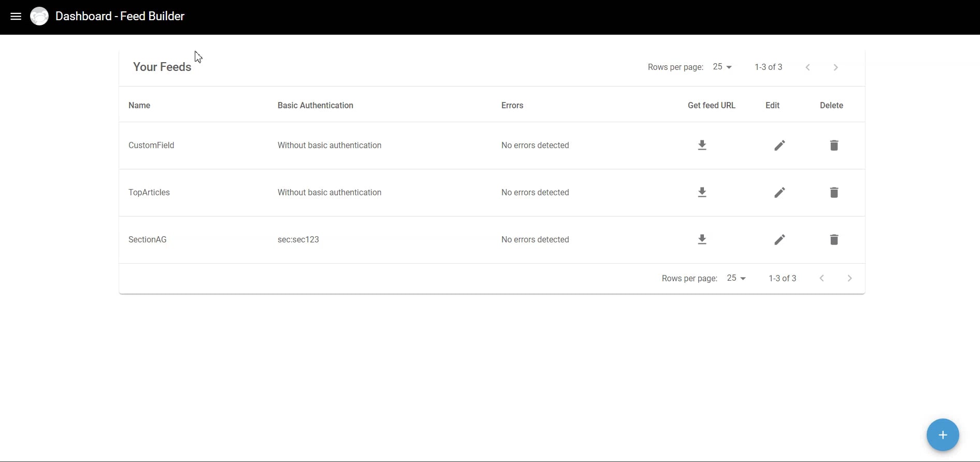
Task: Click the 'Your Feeds' table title
Action: coord(162,67)
